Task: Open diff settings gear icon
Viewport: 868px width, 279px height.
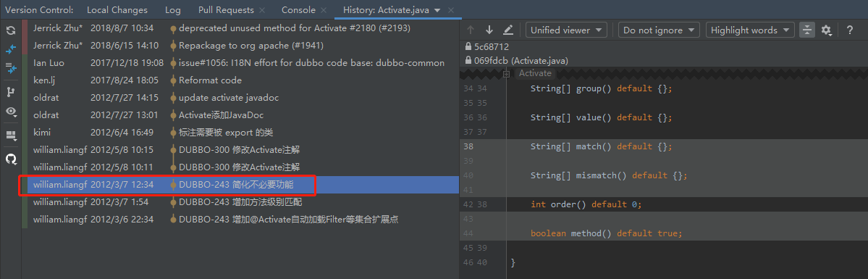Action: pos(827,30)
